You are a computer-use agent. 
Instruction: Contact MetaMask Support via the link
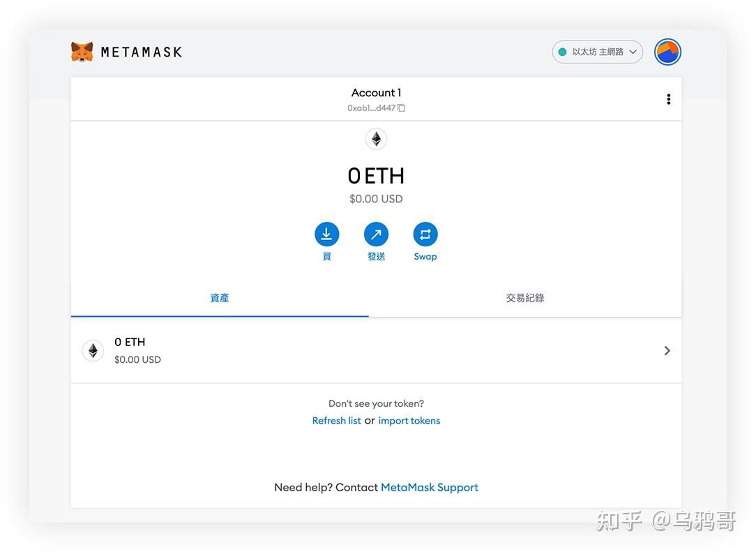(x=430, y=487)
